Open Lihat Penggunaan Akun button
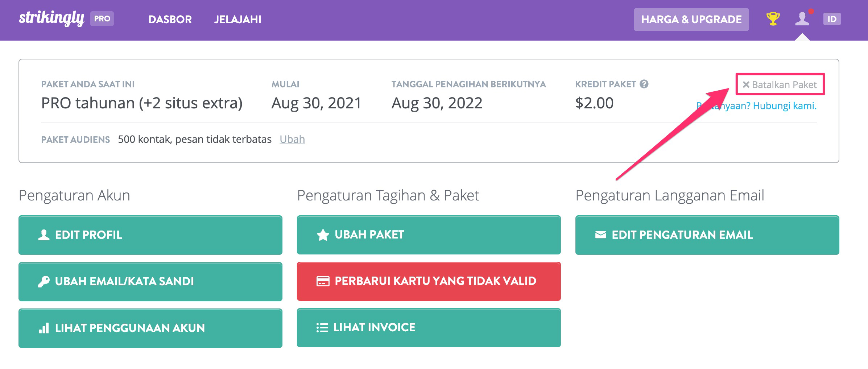The height and width of the screenshot is (369, 868). (150, 328)
